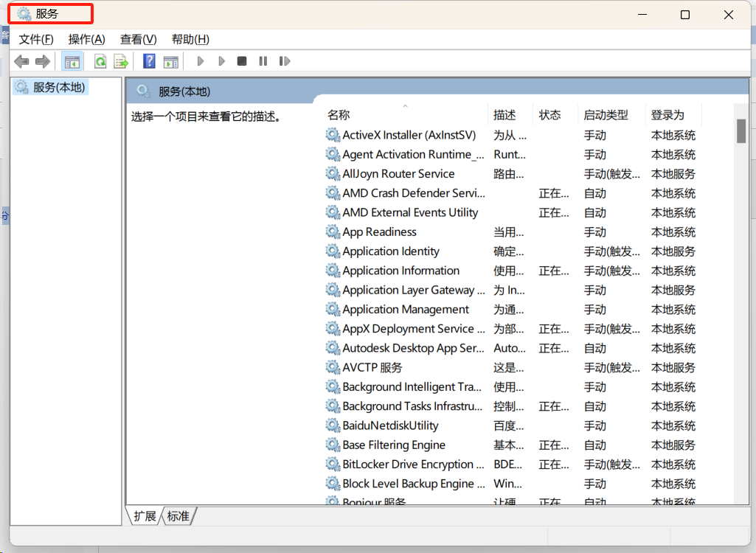Open the 帮助(H) menu
Viewport: 756px width, 553px height.
tap(190, 39)
